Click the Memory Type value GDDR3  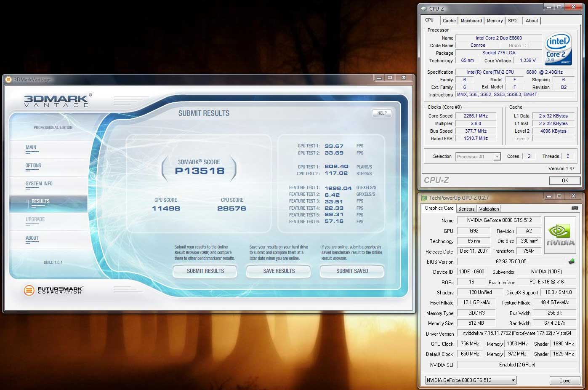[x=476, y=313]
